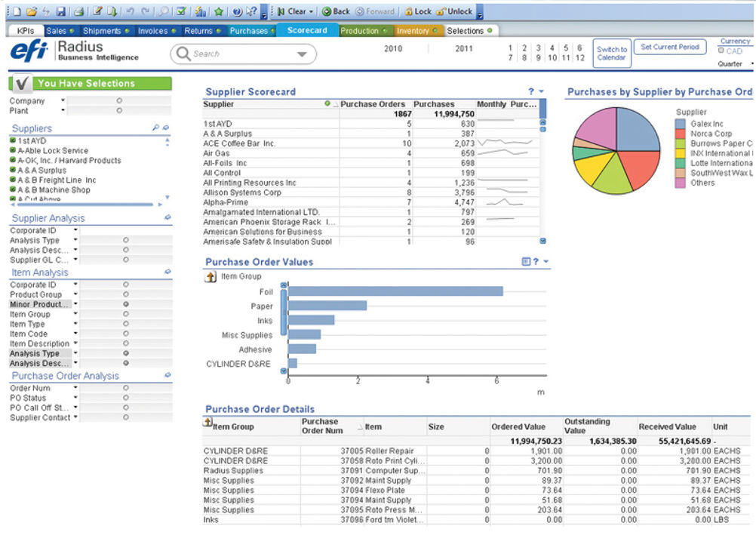Image resolution: width=756 pixels, height=554 pixels.
Task: Toggle the A-Able Lock Service checkbox
Action: [x=13, y=150]
